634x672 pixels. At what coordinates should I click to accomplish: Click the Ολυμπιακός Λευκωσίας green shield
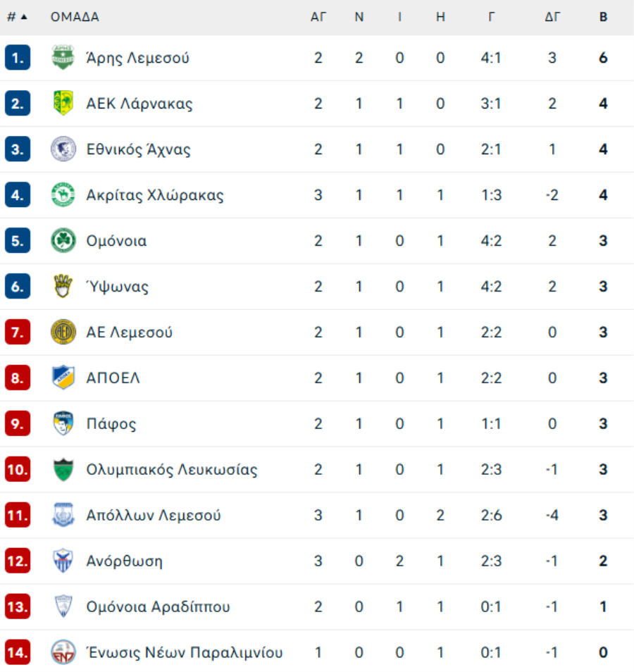click(63, 469)
